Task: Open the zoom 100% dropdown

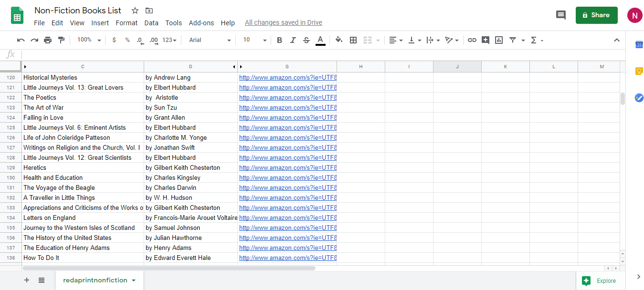Action: click(89, 40)
